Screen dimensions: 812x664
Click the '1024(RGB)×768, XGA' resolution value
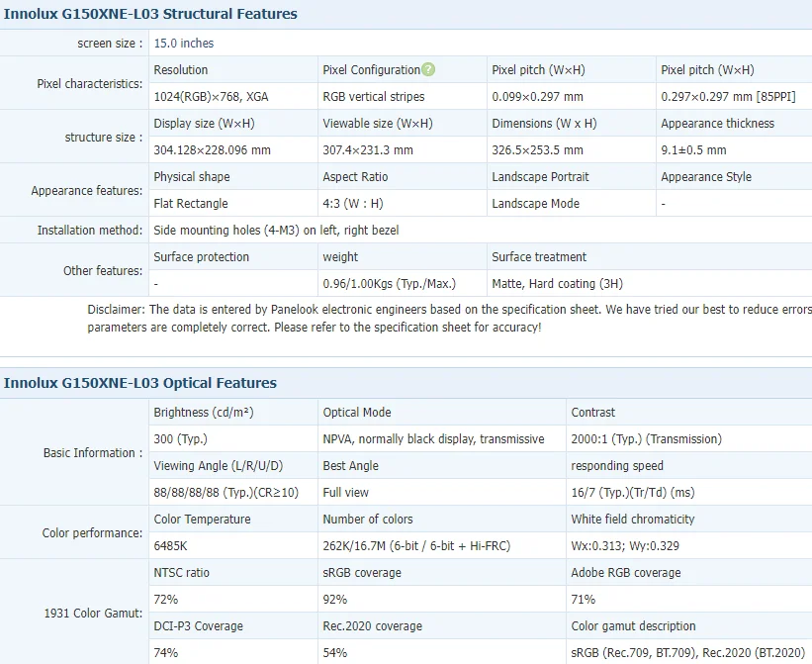pyautogui.click(x=212, y=97)
